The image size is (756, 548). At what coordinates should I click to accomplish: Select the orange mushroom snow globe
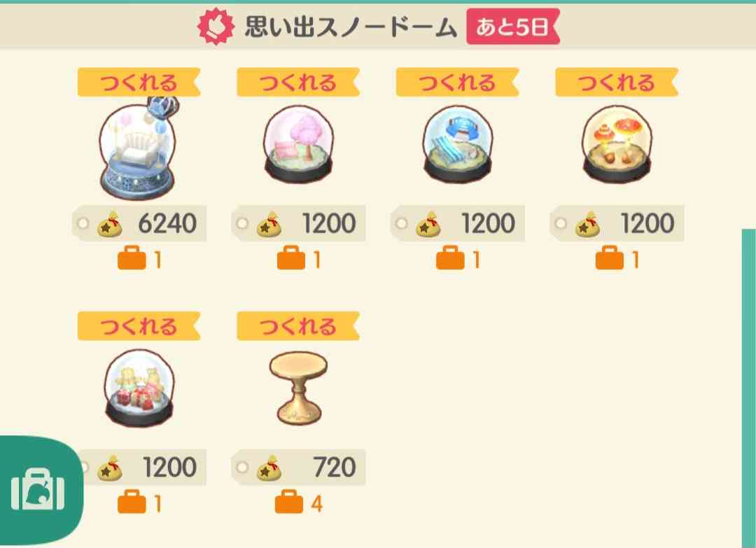(x=617, y=144)
